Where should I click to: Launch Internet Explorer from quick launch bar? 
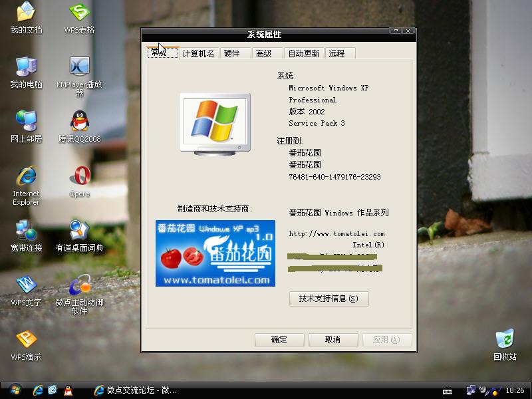tap(38, 390)
